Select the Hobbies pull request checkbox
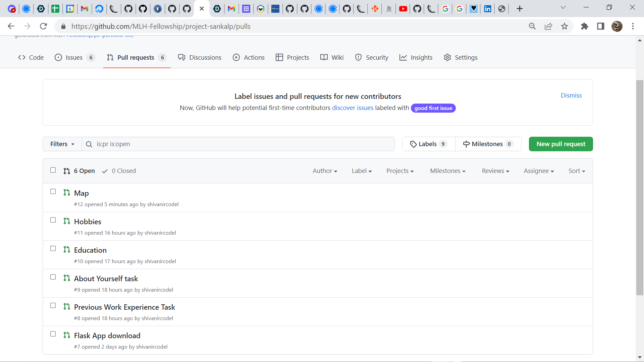The height and width of the screenshot is (362, 644). pyautogui.click(x=53, y=220)
